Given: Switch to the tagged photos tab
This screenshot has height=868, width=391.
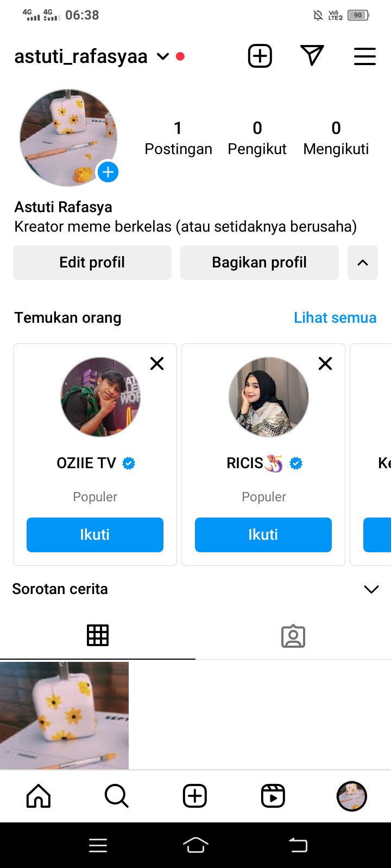Looking at the screenshot, I should coord(293,636).
